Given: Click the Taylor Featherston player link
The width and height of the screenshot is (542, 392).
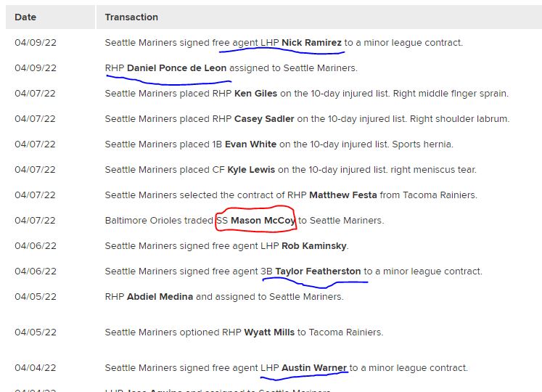Looking at the screenshot, I should [x=318, y=271].
